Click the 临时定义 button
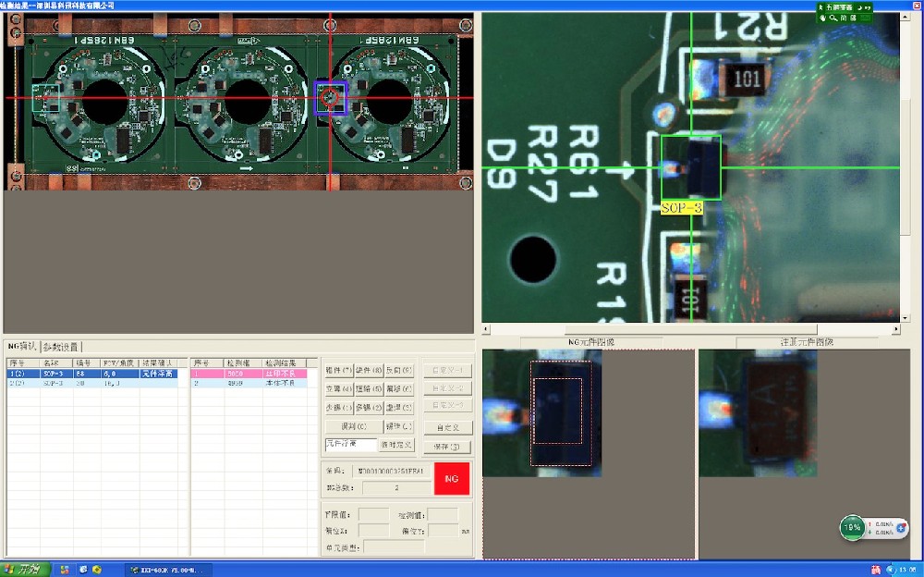Viewport: 924px width, 577px height. tap(397, 445)
